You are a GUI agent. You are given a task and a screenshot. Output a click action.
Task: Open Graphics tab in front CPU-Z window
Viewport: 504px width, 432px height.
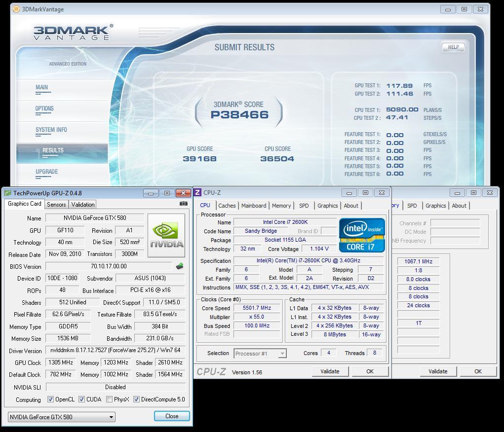(328, 206)
